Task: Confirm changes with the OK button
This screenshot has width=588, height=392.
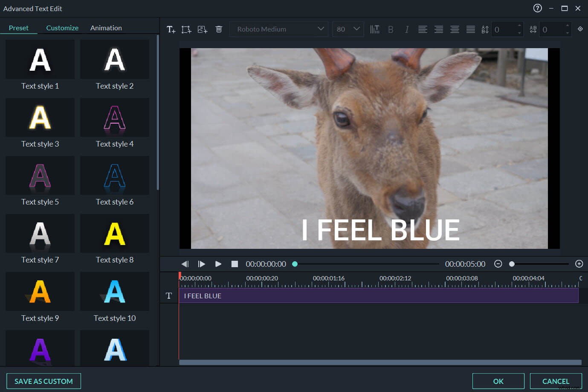Action: click(498, 381)
